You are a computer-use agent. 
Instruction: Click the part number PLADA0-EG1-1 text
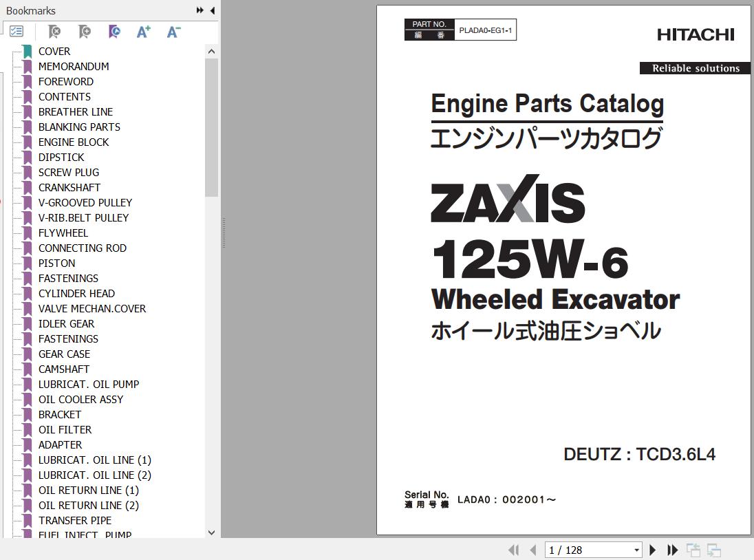coord(485,30)
